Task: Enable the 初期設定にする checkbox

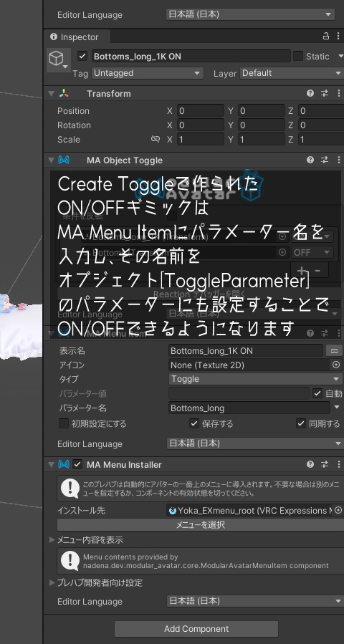Action: click(64, 423)
